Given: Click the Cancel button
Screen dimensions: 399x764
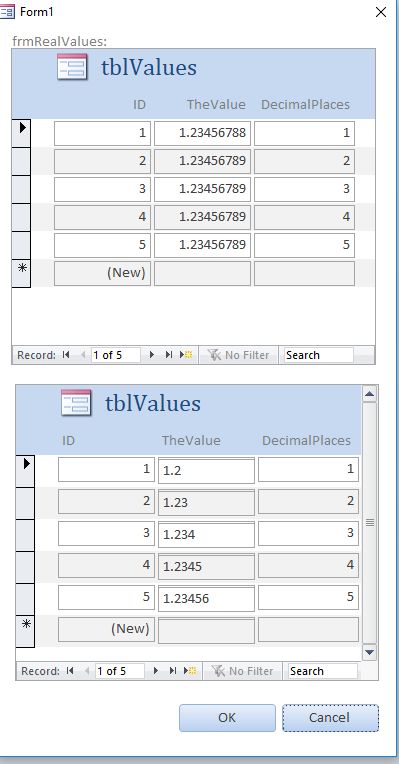Looking at the screenshot, I should [x=330, y=718].
